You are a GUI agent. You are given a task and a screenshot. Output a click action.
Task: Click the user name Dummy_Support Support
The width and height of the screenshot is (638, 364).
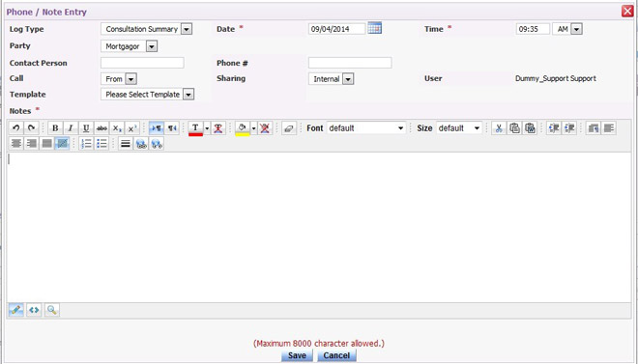556,78
